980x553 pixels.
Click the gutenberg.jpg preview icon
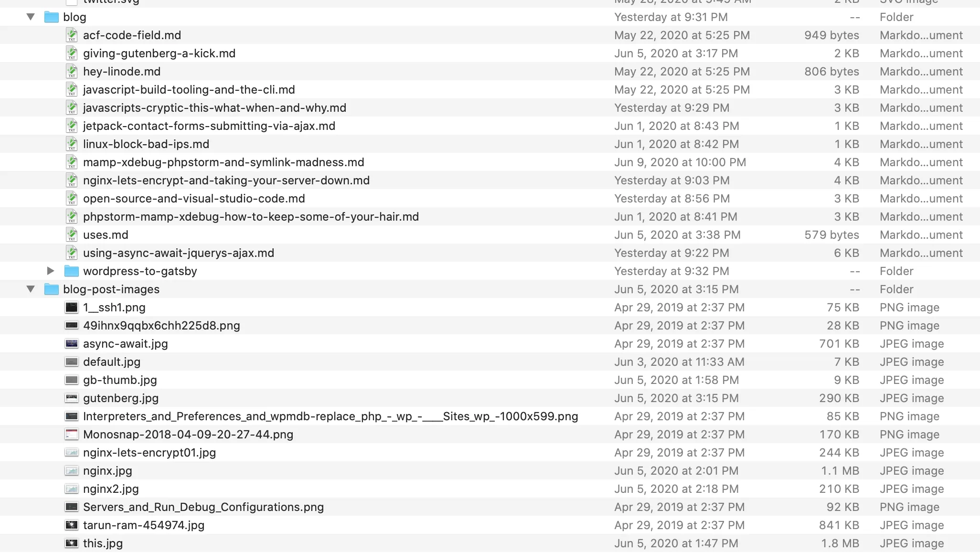[x=71, y=398]
